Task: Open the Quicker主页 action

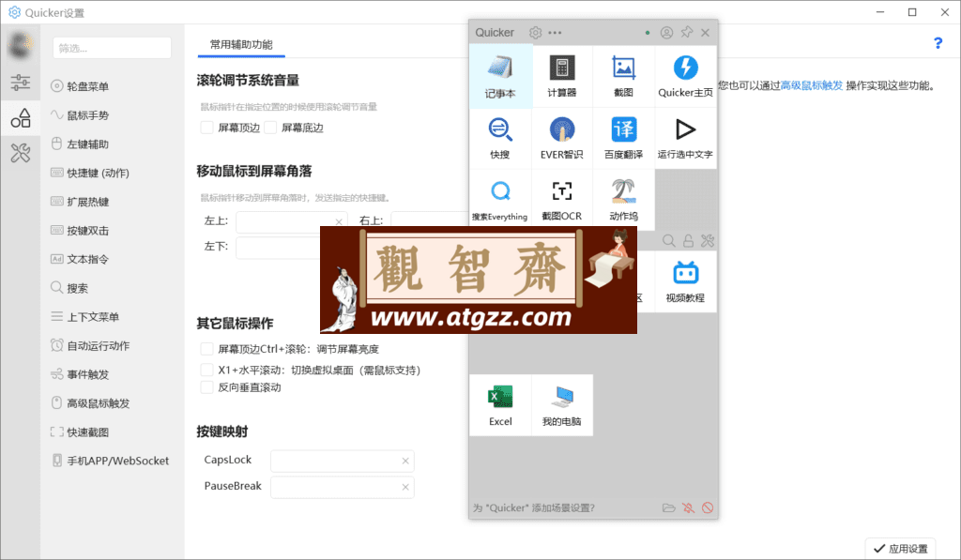Action: (685, 77)
